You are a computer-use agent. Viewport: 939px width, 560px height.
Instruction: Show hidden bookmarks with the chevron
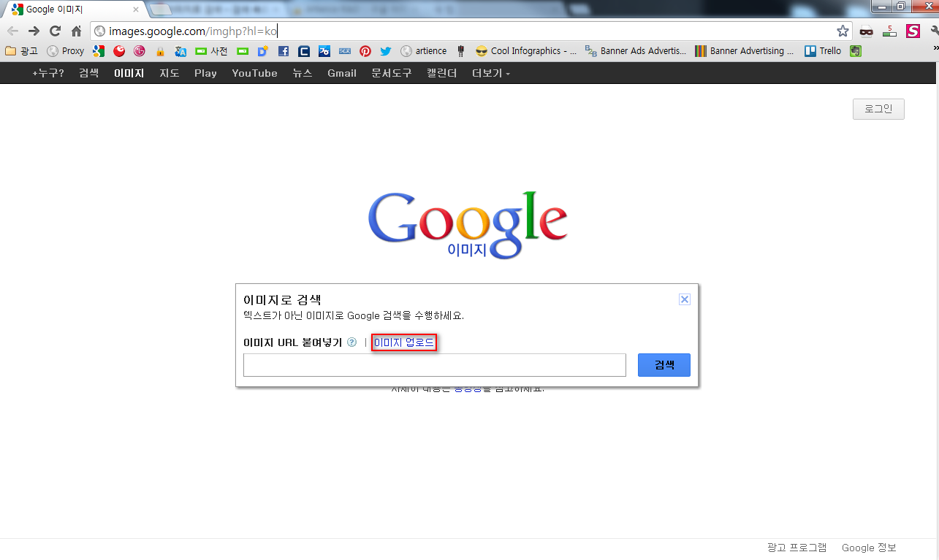tap(935, 48)
